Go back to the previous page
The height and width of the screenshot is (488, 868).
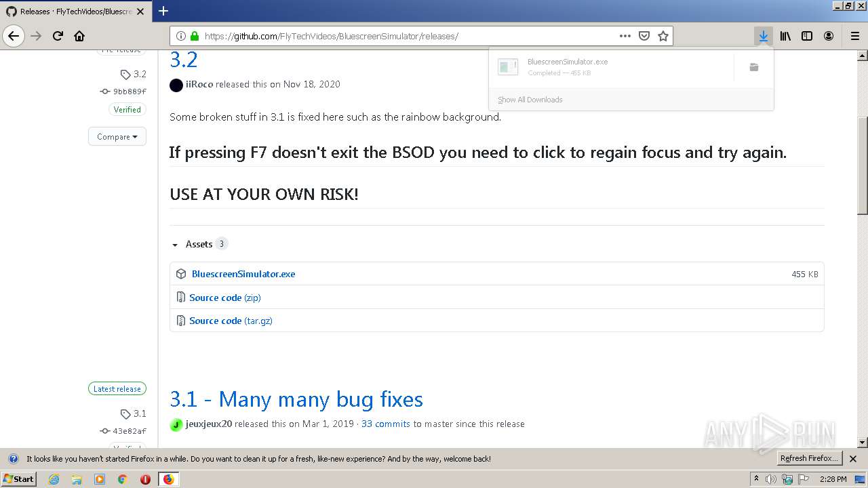14,36
